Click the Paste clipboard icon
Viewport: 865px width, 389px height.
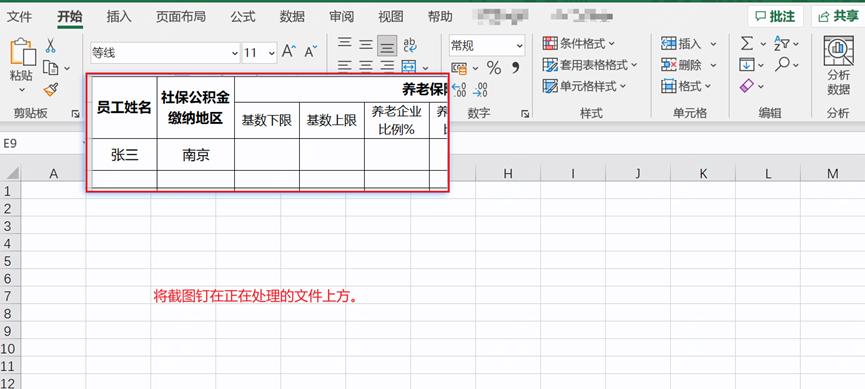click(x=22, y=52)
